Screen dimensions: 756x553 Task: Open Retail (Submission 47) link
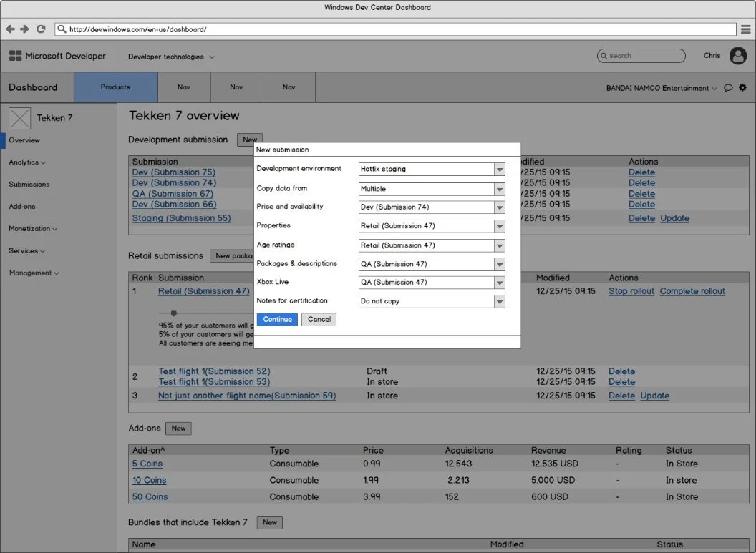(x=204, y=291)
